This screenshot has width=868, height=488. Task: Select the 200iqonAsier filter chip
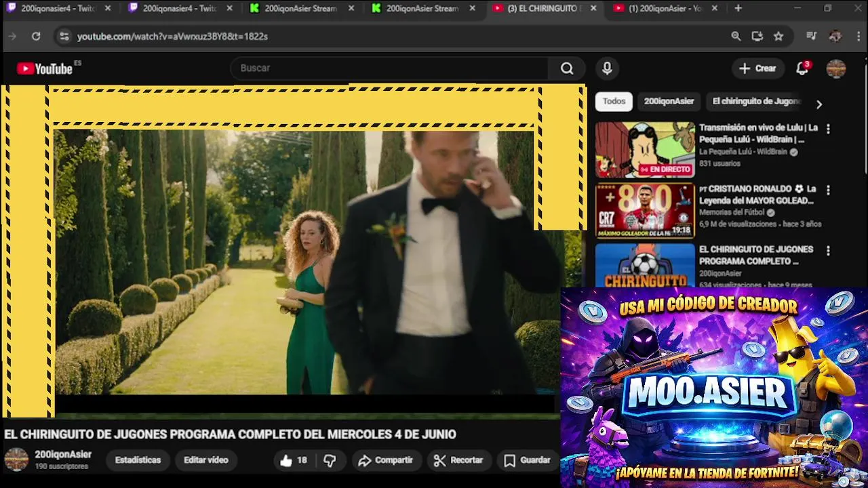(669, 102)
